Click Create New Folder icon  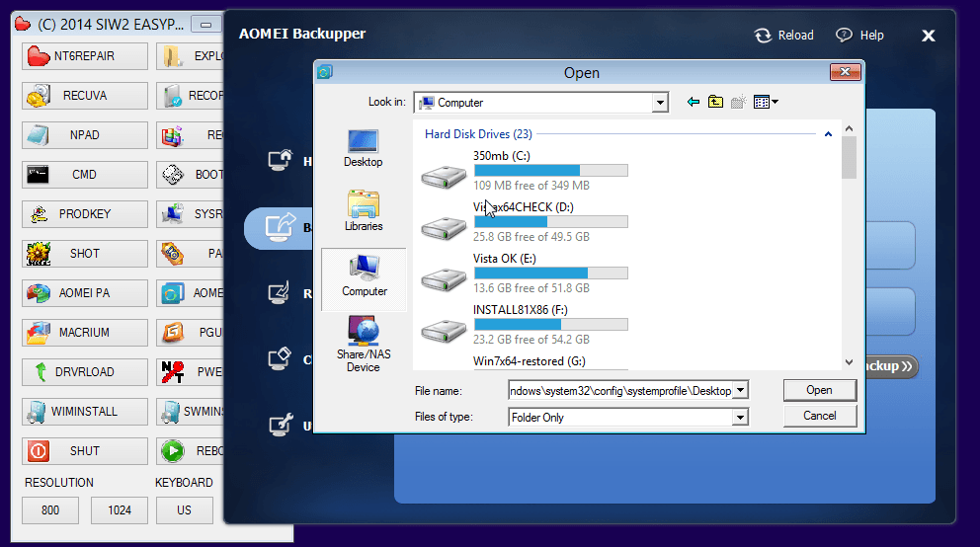[x=738, y=102]
